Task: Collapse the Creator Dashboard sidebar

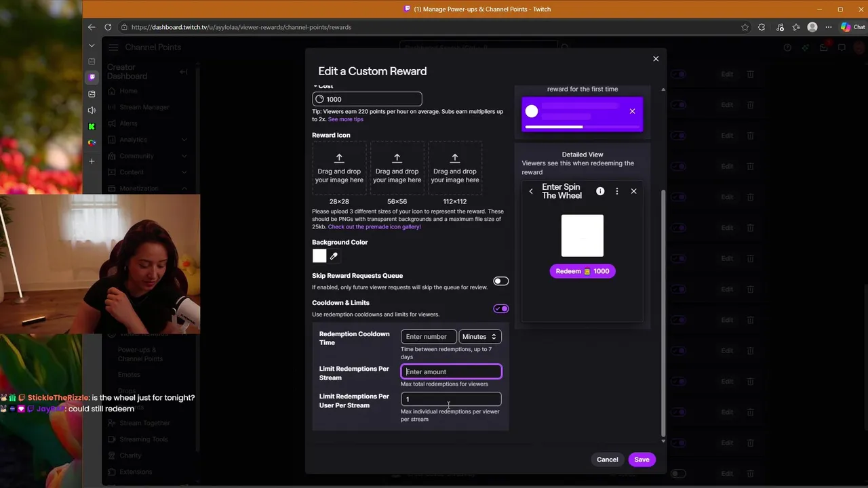Action: pyautogui.click(x=183, y=72)
